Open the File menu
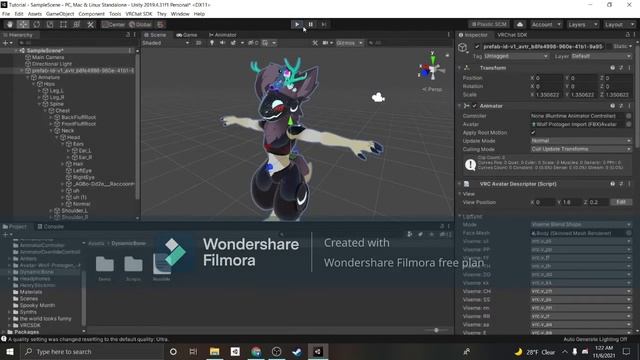Image resolution: width=640 pixels, height=360 pixels. coord(6,14)
